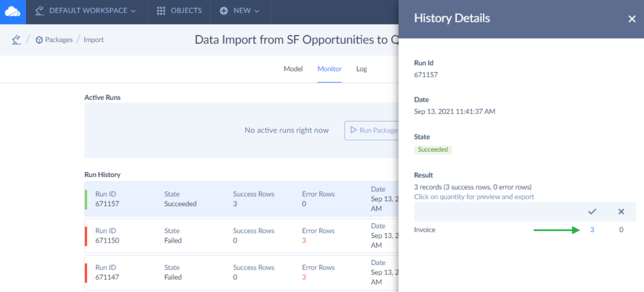Click 'Click on quantity for preview' hint

[x=474, y=197]
